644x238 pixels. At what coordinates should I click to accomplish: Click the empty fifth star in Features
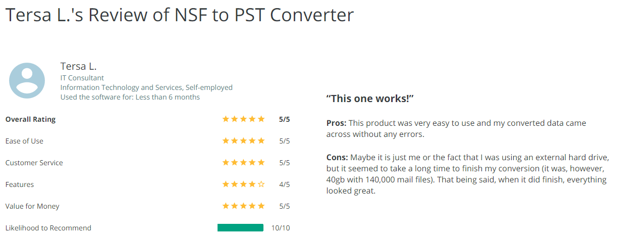click(x=261, y=184)
